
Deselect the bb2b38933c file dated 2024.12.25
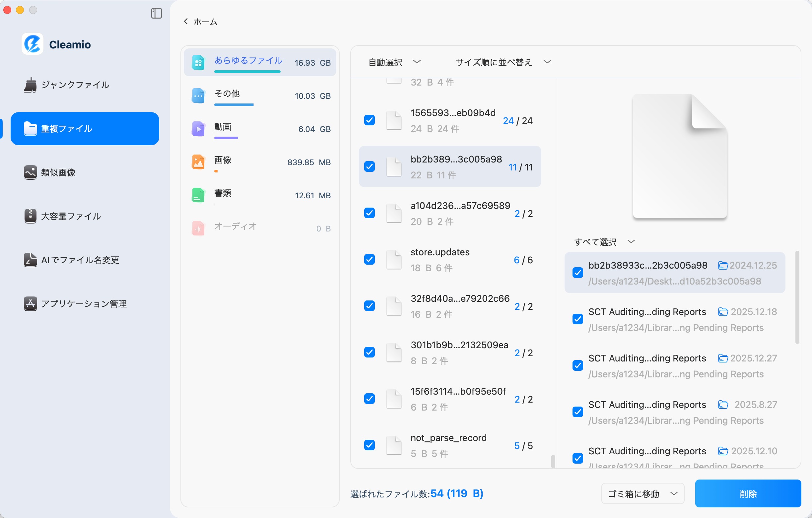(x=577, y=273)
